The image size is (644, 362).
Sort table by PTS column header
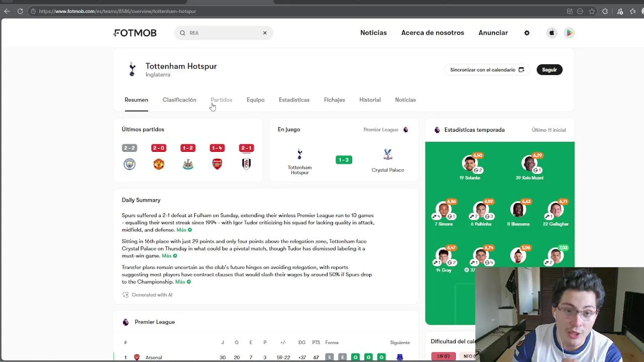[316, 342]
